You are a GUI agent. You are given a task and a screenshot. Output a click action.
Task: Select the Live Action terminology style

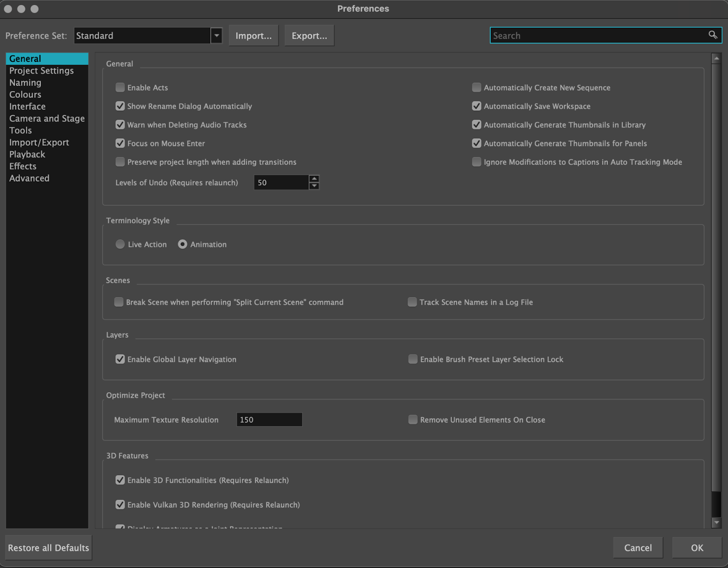[120, 244]
